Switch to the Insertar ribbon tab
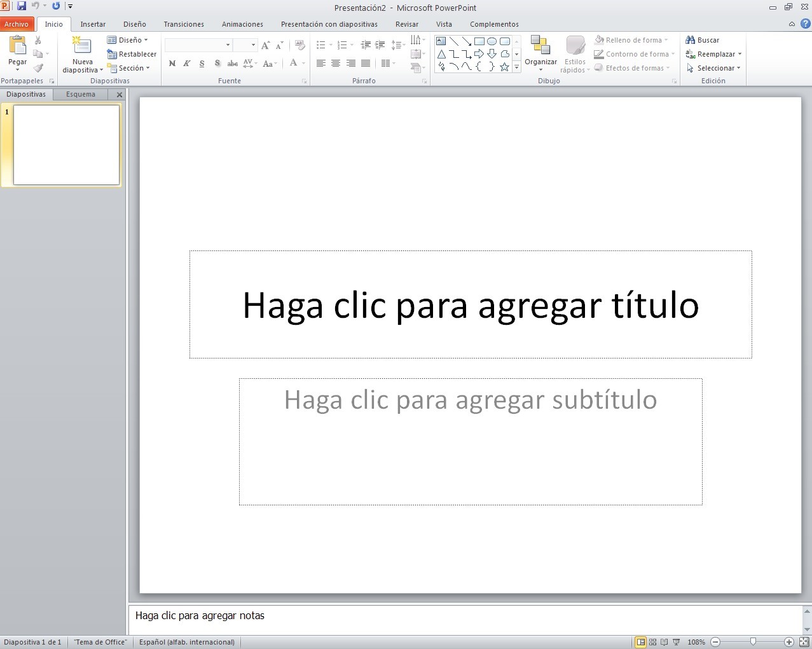 coord(93,24)
